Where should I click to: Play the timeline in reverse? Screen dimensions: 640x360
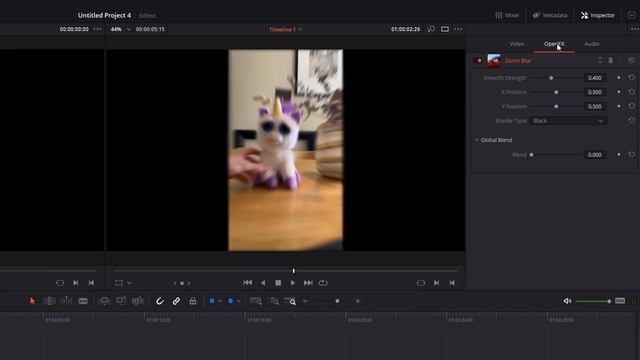pos(263,283)
